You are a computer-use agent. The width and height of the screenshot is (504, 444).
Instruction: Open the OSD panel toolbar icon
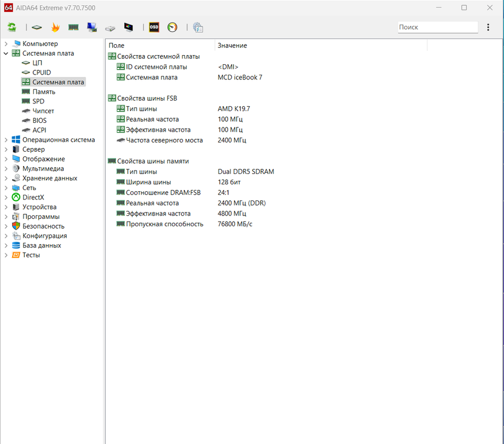coord(154,27)
